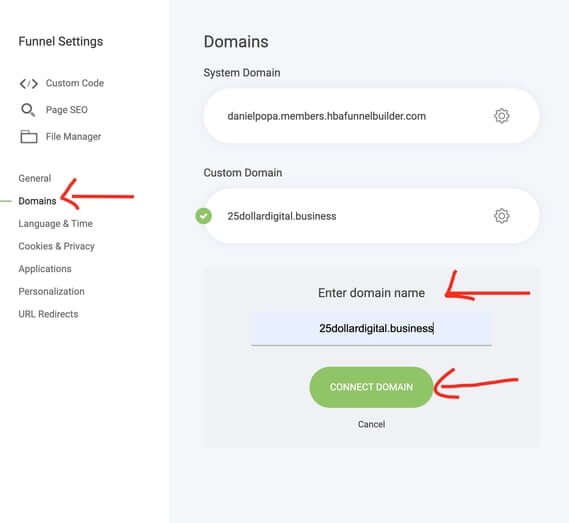The image size is (569, 523).
Task: Click the Connect Domain button
Action: click(371, 387)
